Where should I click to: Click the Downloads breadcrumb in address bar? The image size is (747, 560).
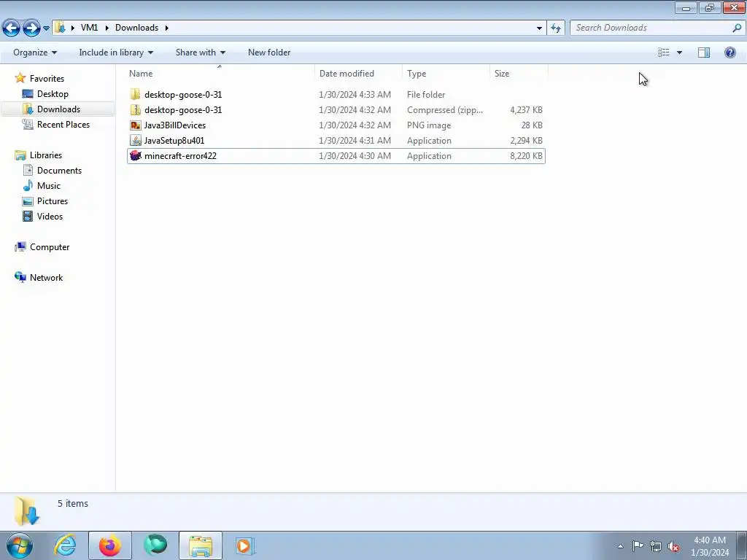pos(136,28)
